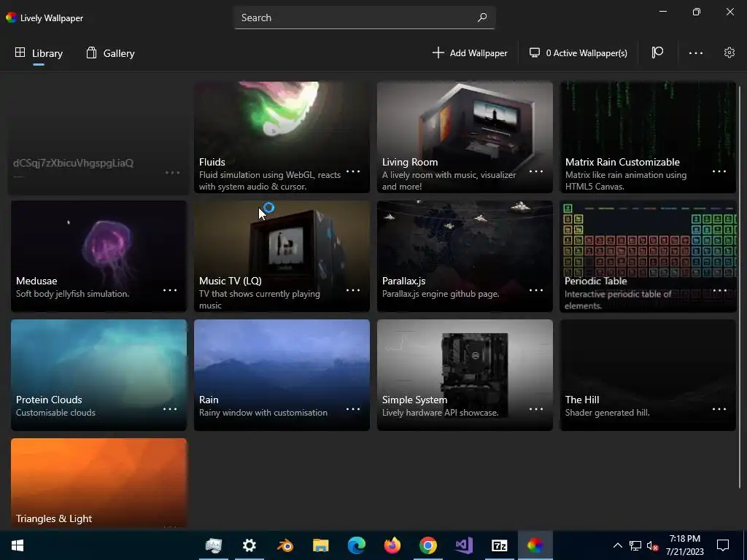Launch Blender from the taskbar
Image resolution: width=747 pixels, height=560 pixels.
[285, 545]
